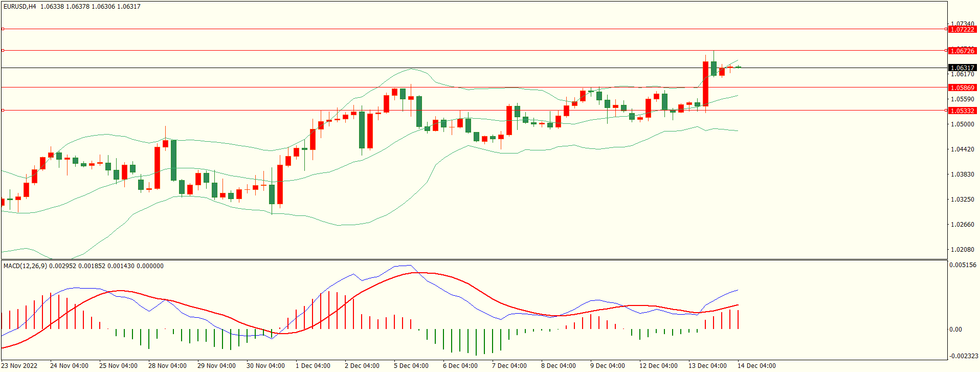The height and width of the screenshot is (372, 980).
Task: Select the left handle of the 1.07222 line
Action: click(x=3, y=29)
